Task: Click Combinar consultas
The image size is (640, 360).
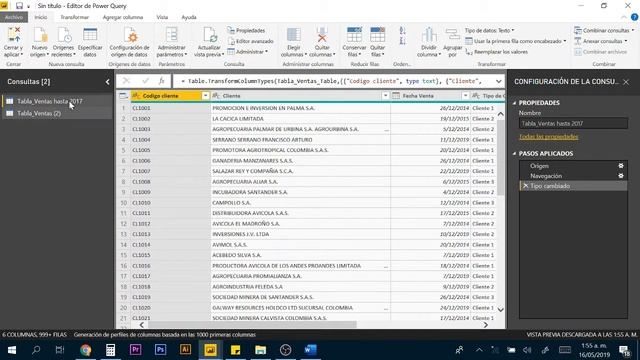Action: [x=604, y=31]
